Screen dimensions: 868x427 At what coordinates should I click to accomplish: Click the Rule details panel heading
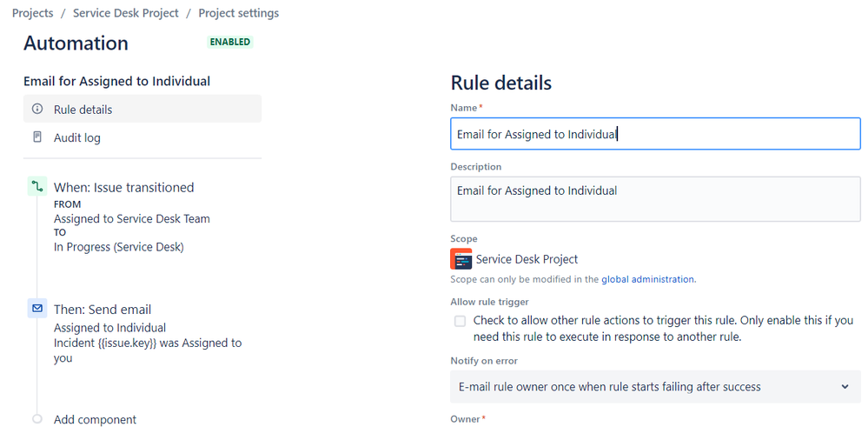tap(501, 83)
